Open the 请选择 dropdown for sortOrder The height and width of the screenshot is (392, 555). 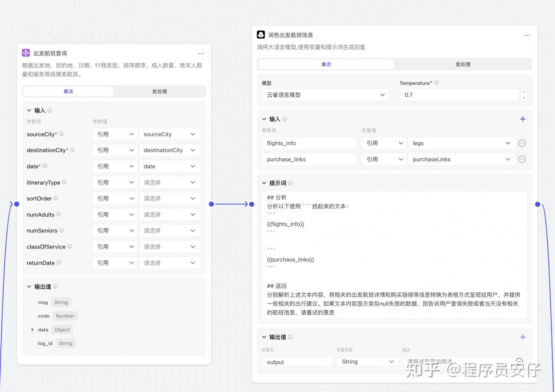[170, 199]
